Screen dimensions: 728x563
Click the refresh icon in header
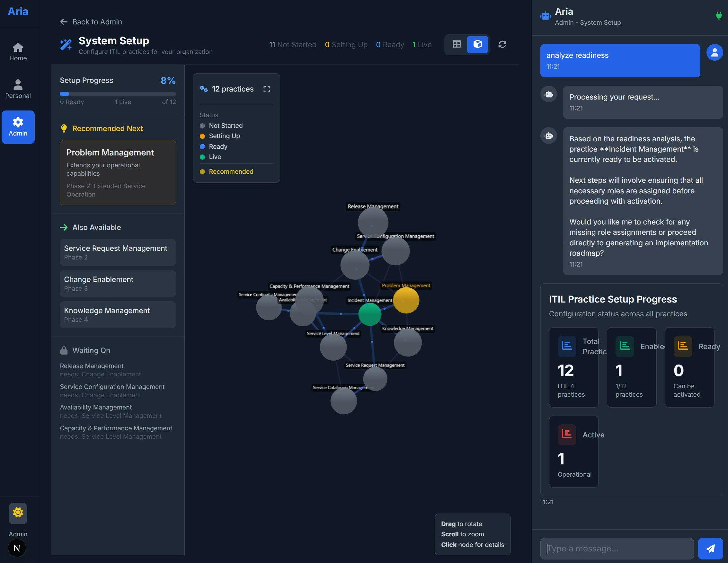pyautogui.click(x=502, y=44)
